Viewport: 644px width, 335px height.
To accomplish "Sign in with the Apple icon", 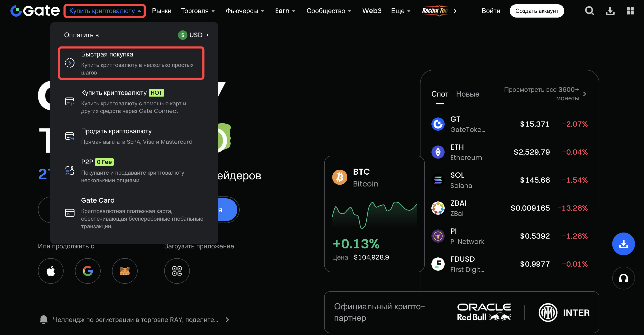I will (51, 271).
